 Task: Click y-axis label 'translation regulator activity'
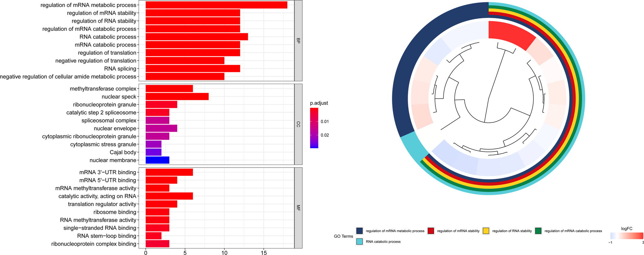tap(102, 204)
